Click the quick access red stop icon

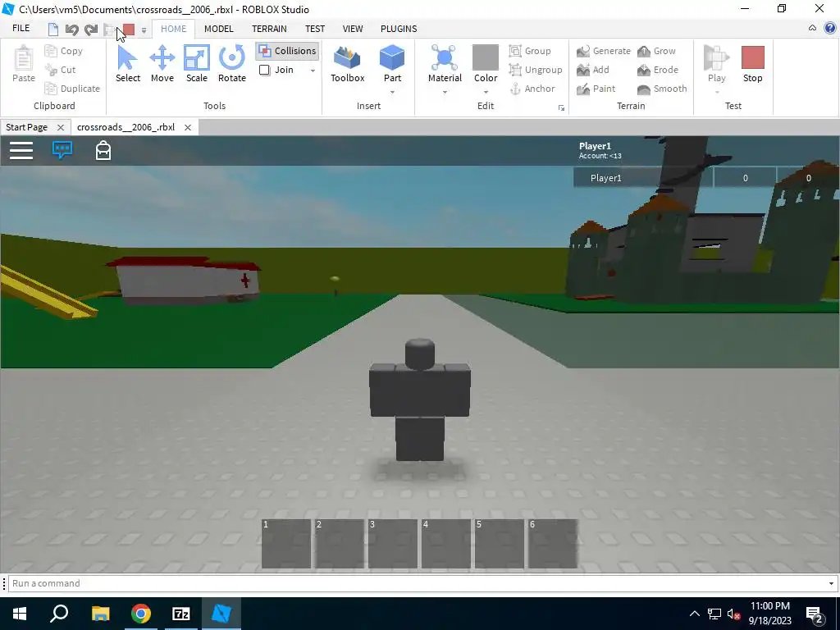[x=129, y=30]
